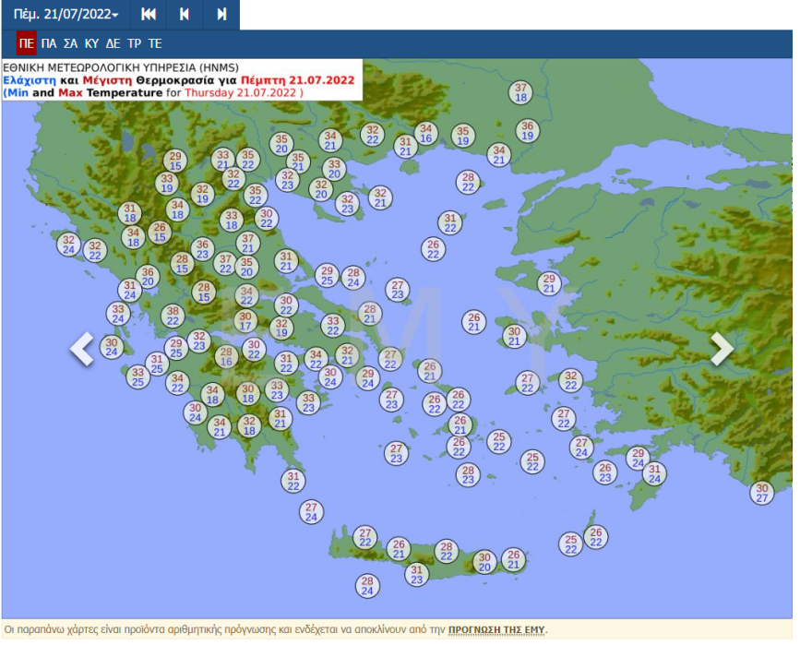The width and height of the screenshot is (812, 645).
Task: Click the map title with Thursday 21.07.2022
Action: pos(180,80)
